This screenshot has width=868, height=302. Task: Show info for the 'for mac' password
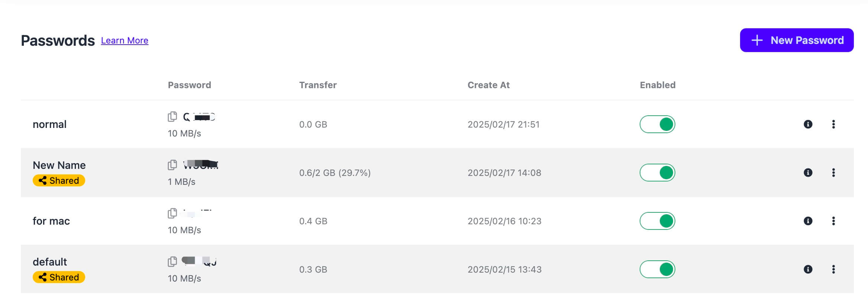pyautogui.click(x=807, y=221)
